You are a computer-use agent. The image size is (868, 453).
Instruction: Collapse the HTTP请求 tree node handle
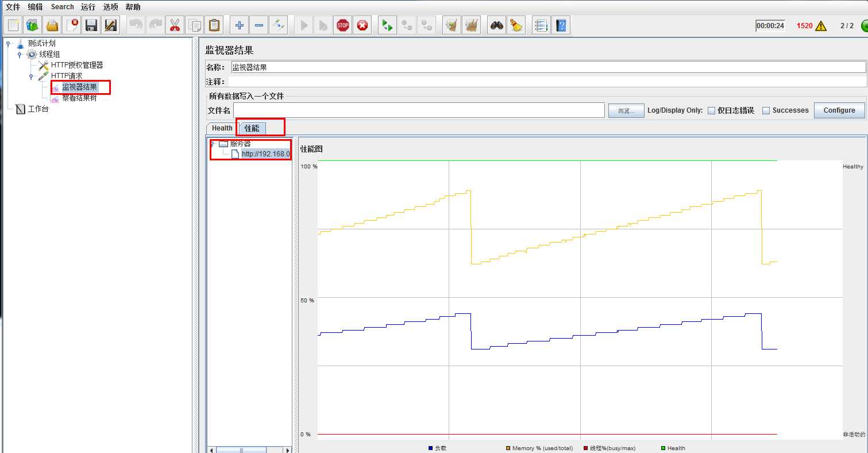(x=31, y=76)
